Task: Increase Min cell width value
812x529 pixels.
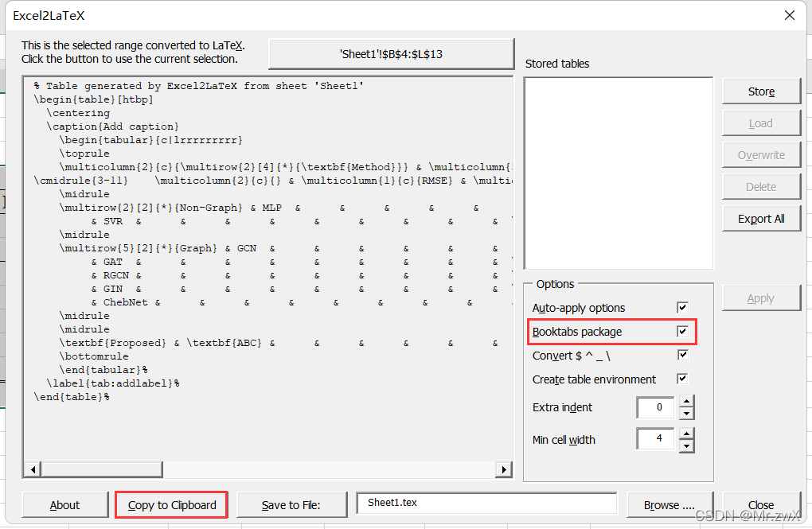Action: coord(687,434)
